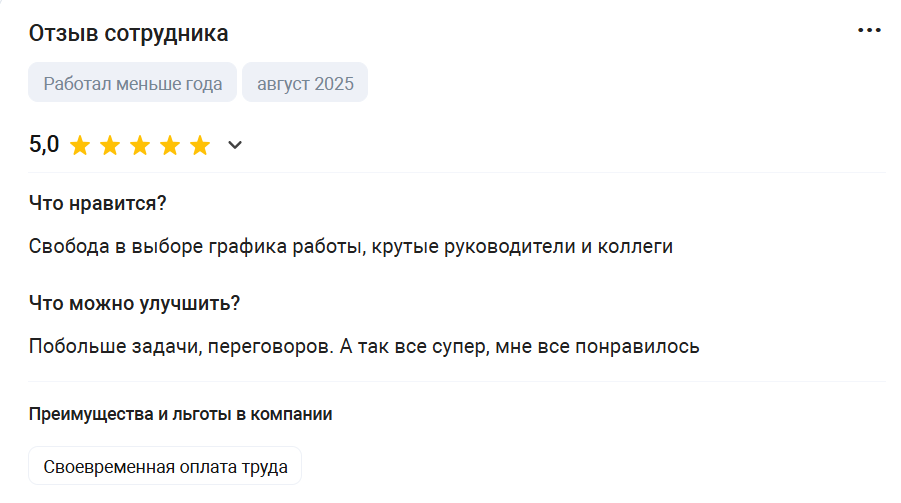The width and height of the screenshot is (901, 503).
Task: Click the fifth rating star
Action: [x=200, y=146]
